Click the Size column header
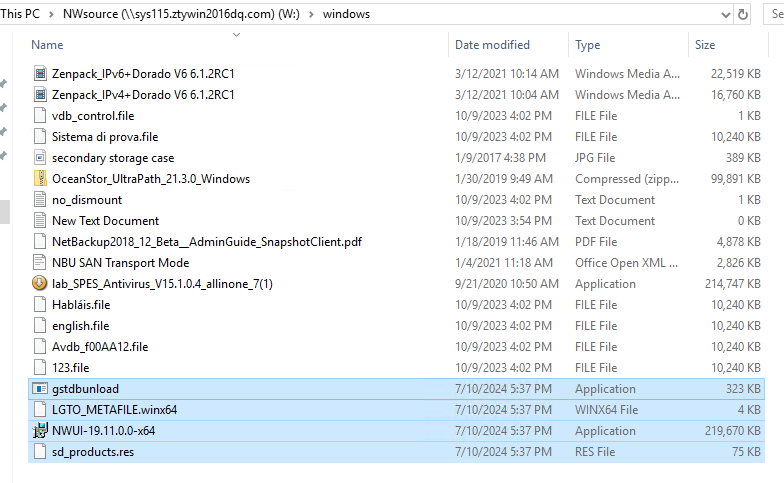This screenshot has width=784, height=483. 705,45
